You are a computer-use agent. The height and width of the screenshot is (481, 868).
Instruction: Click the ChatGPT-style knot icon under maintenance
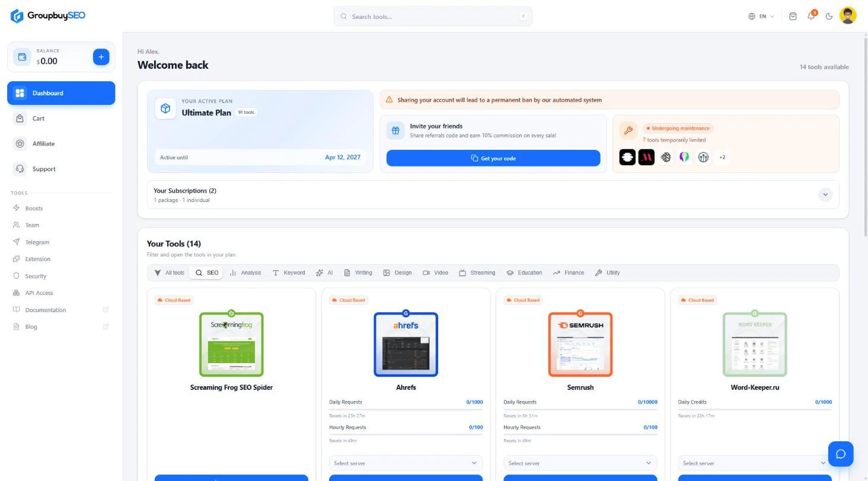pos(665,157)
